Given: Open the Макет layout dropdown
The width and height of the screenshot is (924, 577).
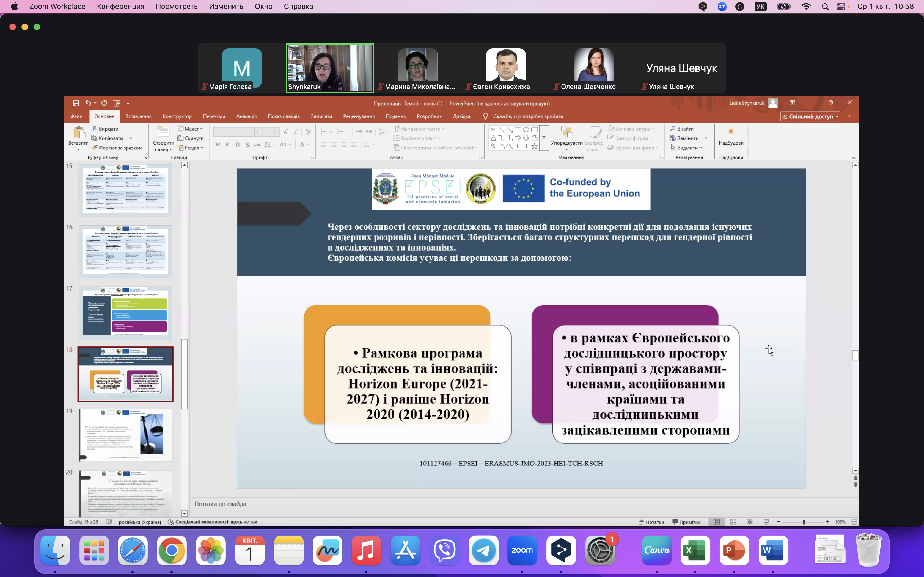Looking at the screenshot, I should click(191, 129).
